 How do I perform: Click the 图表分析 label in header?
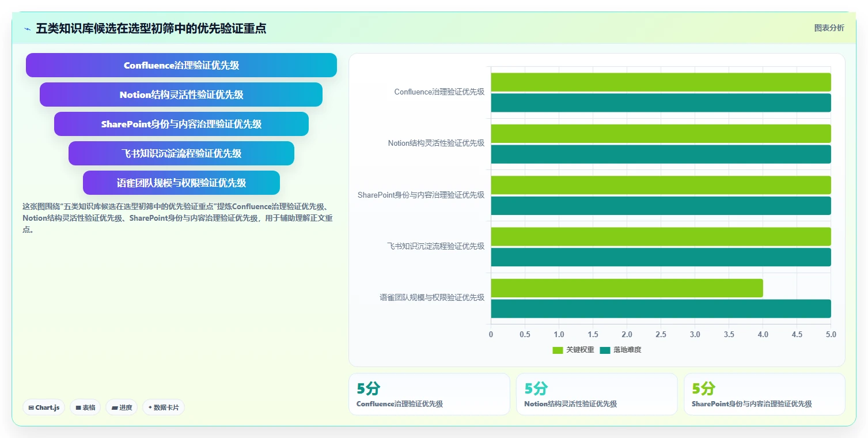[829, 28]
